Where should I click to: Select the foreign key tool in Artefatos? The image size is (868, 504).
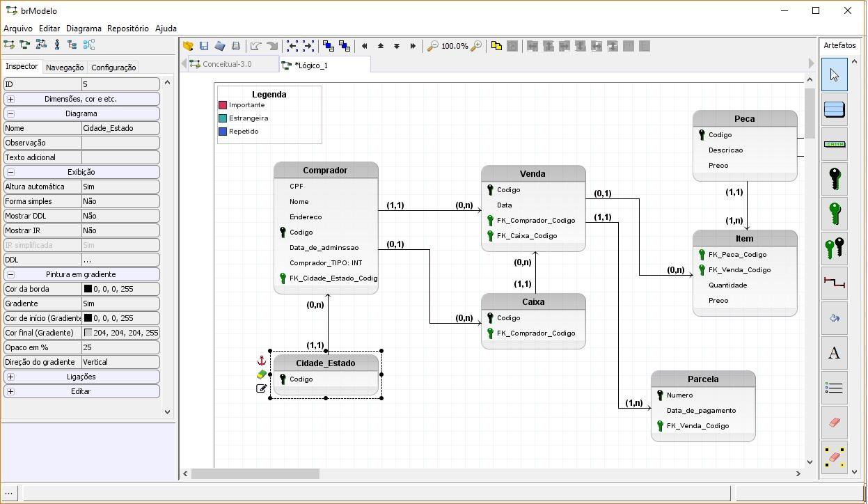click(834, 213)
